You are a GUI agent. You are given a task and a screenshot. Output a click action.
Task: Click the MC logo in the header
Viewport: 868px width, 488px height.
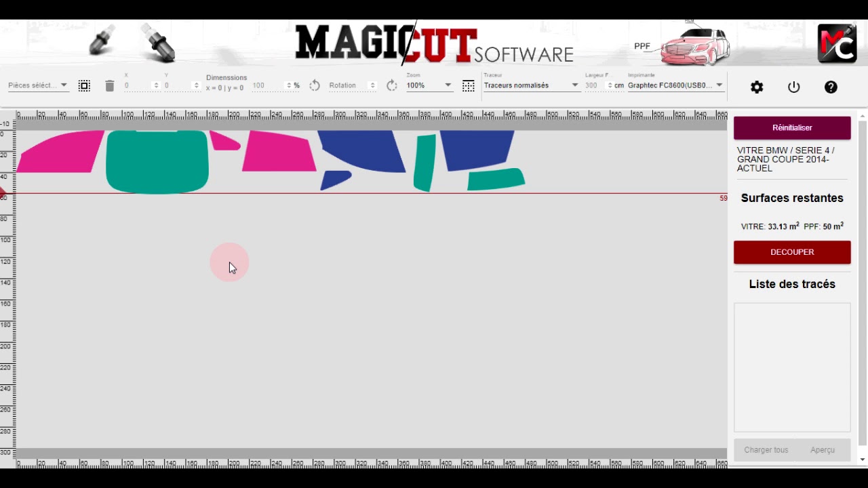(837, 43)
